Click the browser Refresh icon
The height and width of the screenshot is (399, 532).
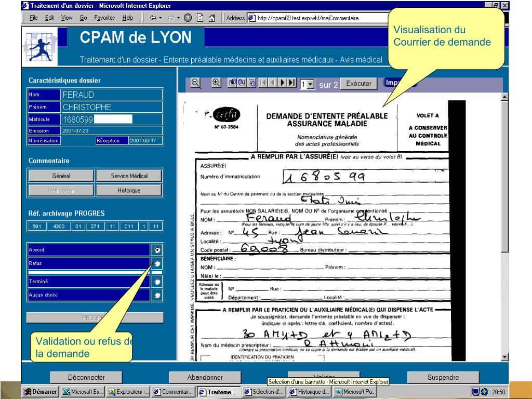click(x=200, y=18)
